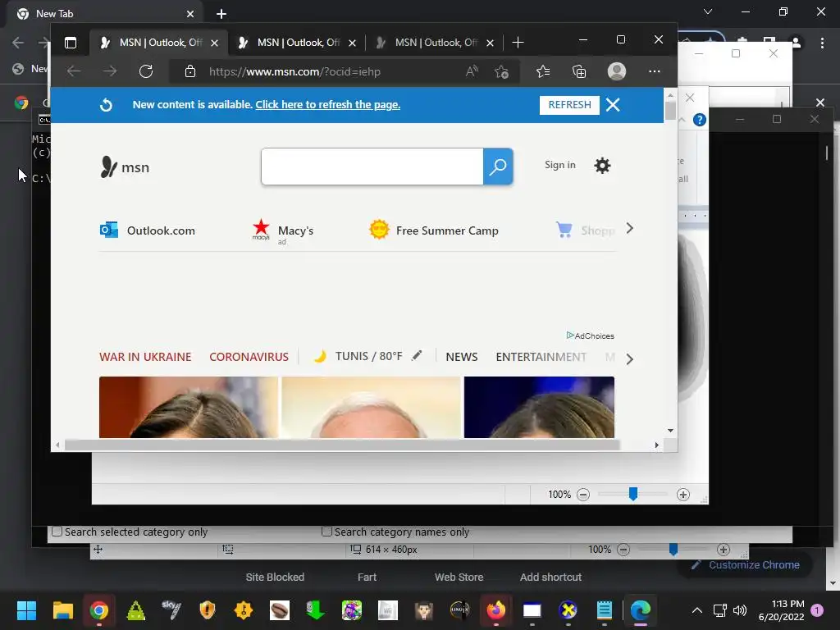Open white-haired man news thumbnail
Screen dimensions: 840x630
371,407
